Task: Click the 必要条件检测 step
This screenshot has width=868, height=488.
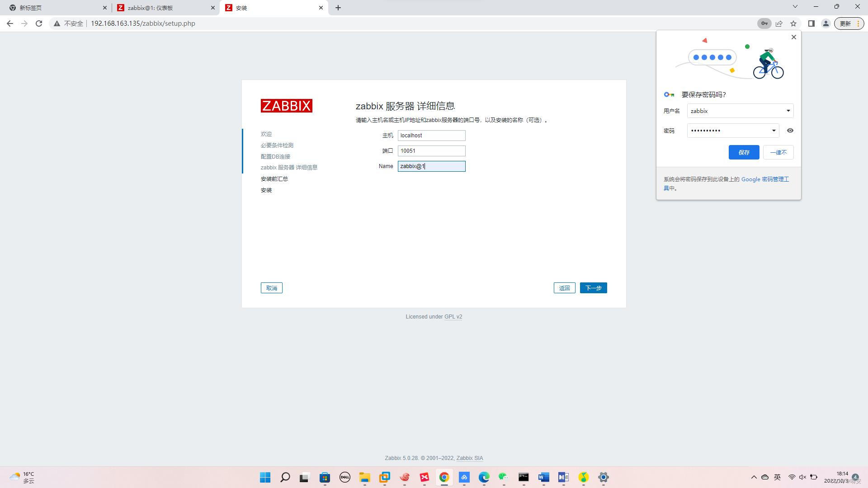Action: 277,145
